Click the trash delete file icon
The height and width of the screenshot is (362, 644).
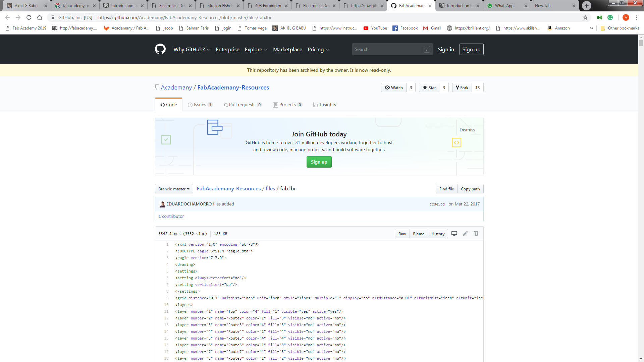click(x=476, y=234)
